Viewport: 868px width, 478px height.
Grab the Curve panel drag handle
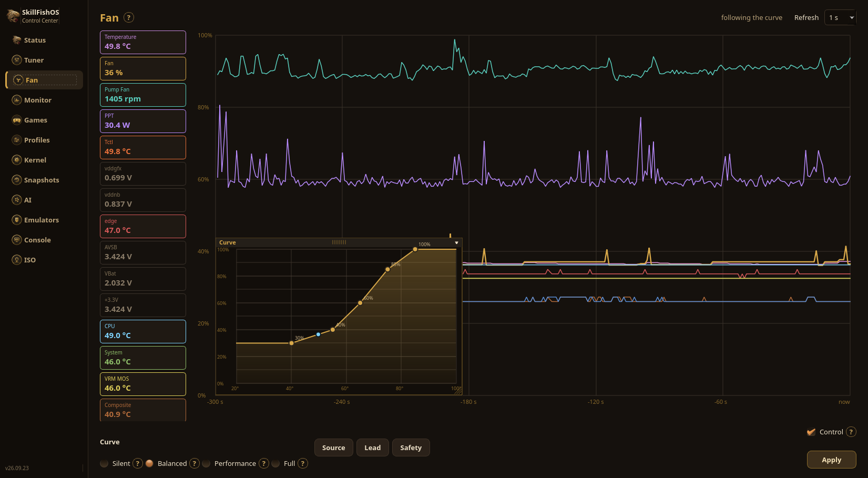point(339,242)
